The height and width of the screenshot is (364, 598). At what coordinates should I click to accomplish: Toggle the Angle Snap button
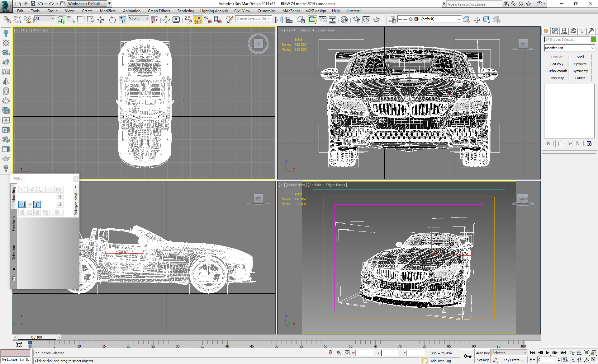coord(198,20)
